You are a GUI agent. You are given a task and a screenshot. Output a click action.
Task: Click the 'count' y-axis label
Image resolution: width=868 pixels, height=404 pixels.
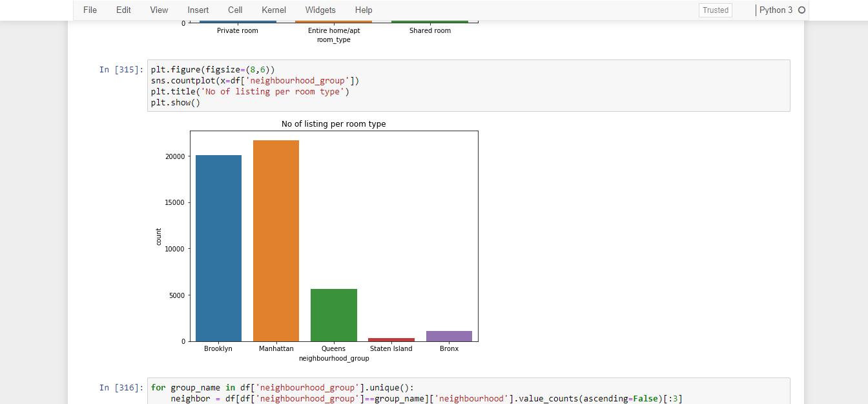159,237
